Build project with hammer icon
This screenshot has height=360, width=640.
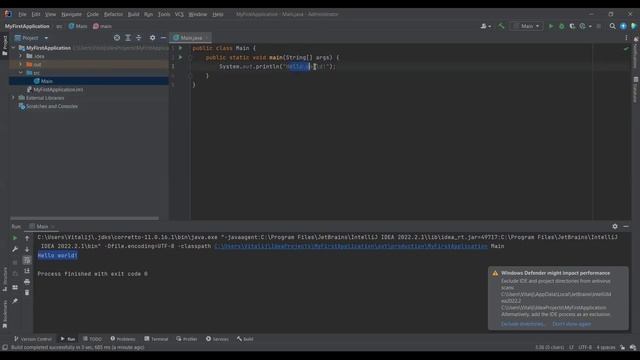501,26
